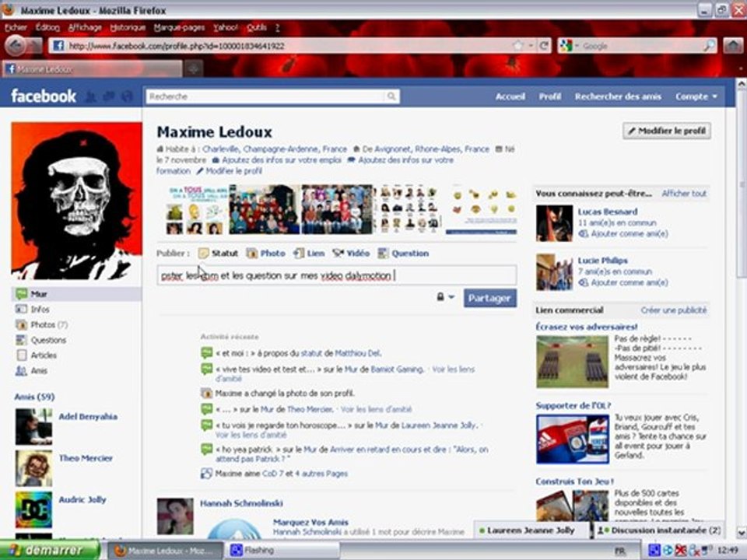747x560 pixels.
Task: Open the Fichier menu
Action: 16,28
